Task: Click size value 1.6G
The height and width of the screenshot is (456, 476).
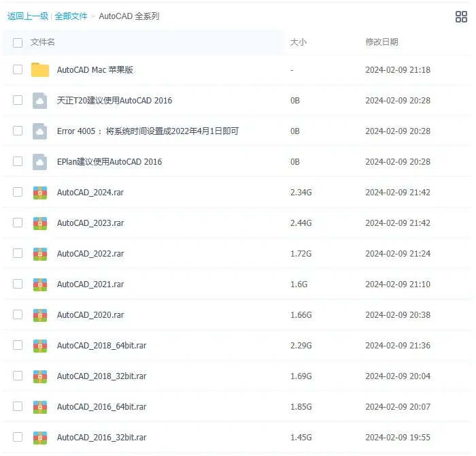Action: (x=299, y=284)
